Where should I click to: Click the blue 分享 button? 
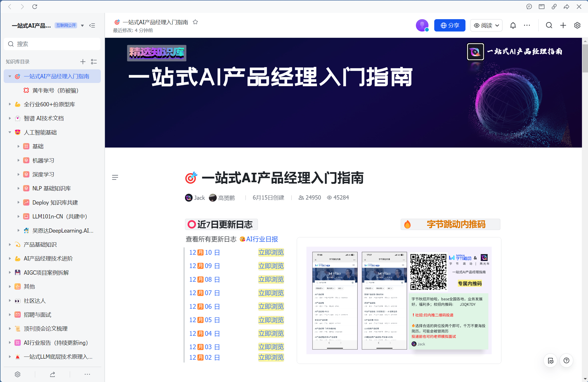[449, 25]
